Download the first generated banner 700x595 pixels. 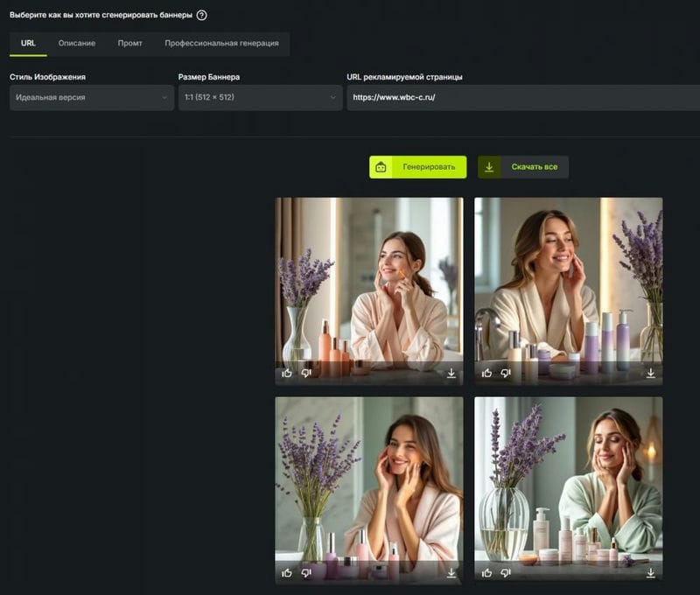(451, 373)
